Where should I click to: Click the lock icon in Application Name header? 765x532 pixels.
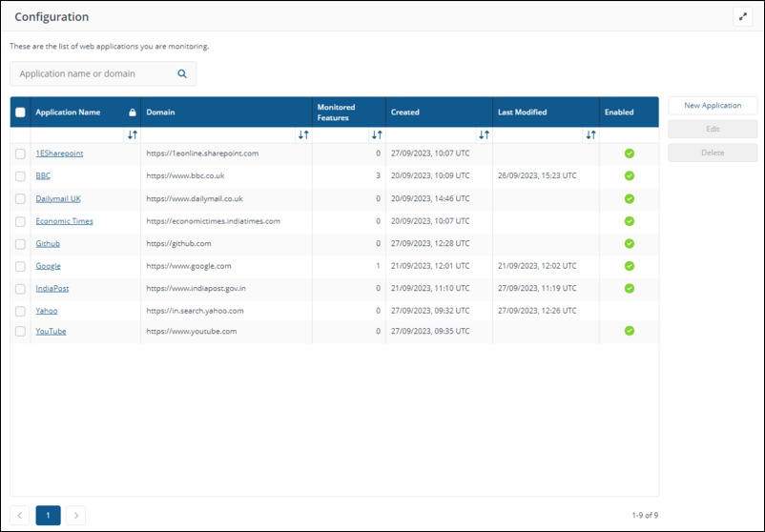pyautogui.click(x=133, y=113)
